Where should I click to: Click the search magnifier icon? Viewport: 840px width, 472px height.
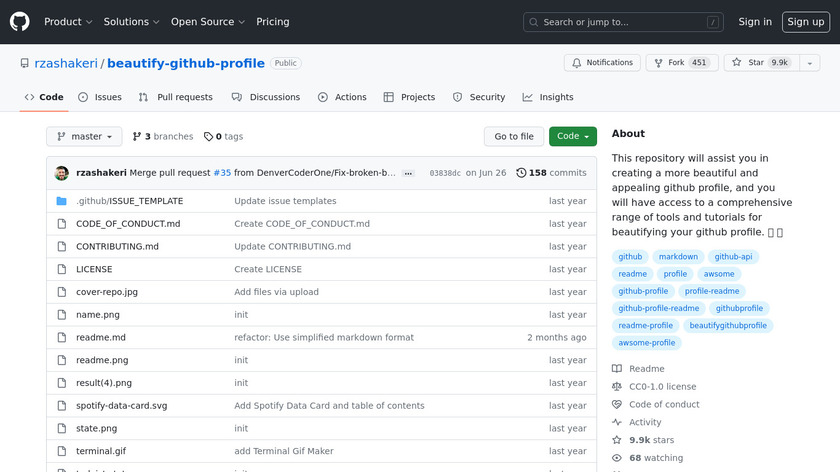point(534,22)
